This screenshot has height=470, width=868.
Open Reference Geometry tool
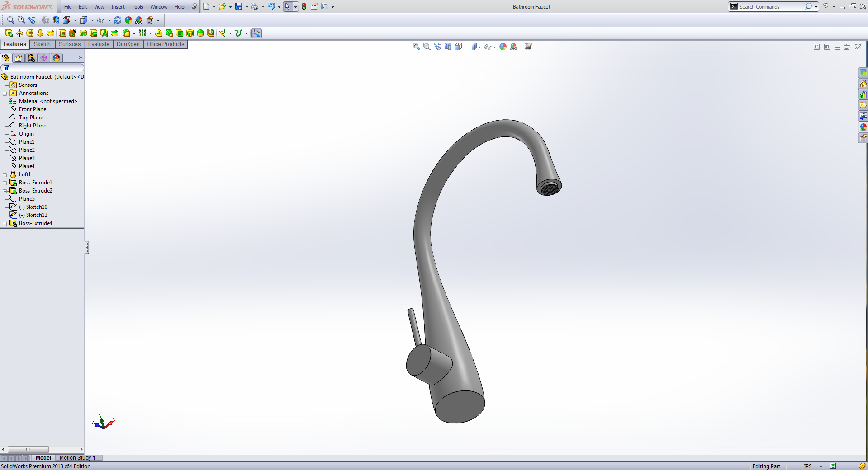[x=222, y=33]
